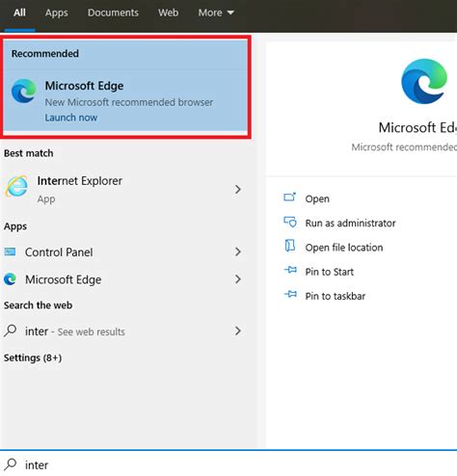The height and width of the screenshot is (476, 457).
Task: Click the search magnifier icon in search box
Action: pos(11,464)
